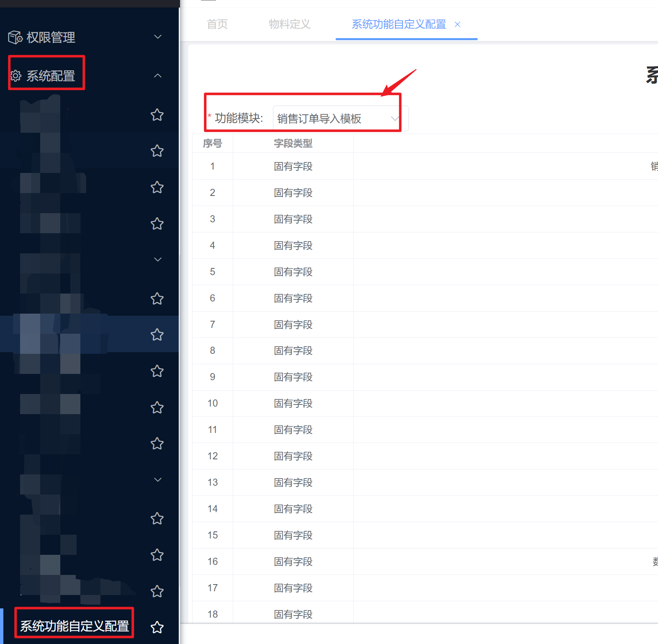Toggle the second star under 系统配置
This screenshot has width=658, height=644.
tap(157, 151)
